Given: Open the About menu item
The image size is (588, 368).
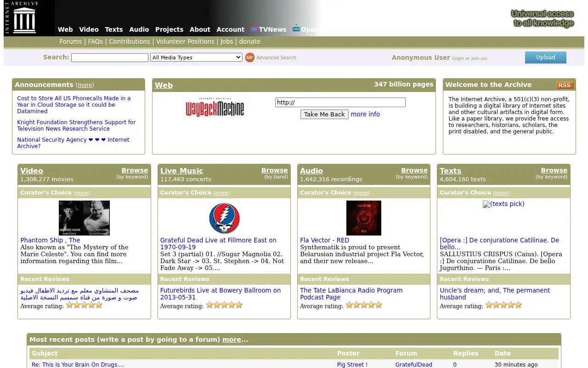Looking at the screenshot, I should tap(200, 29).
